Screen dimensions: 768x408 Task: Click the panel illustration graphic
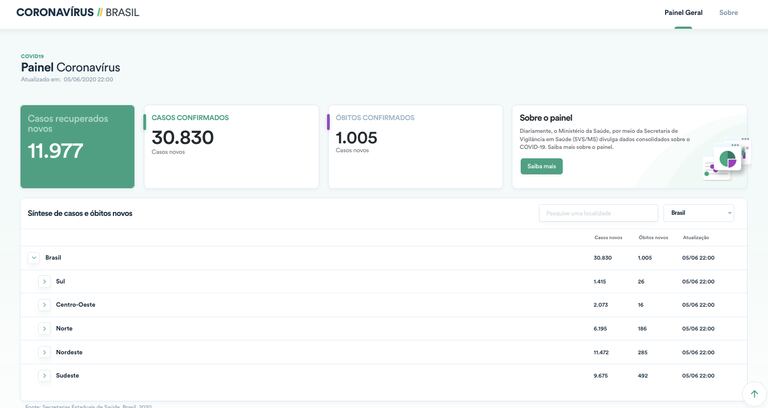[x=724, y=158]
